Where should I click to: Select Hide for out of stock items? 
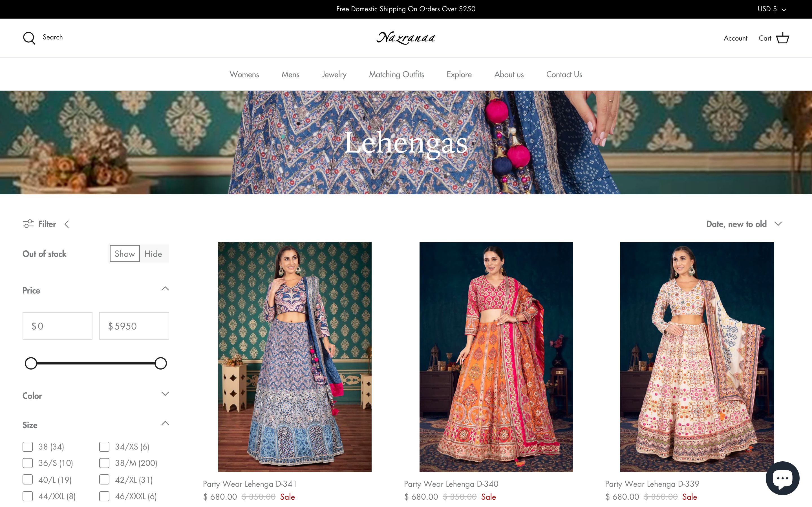click(x=154, y=253)
